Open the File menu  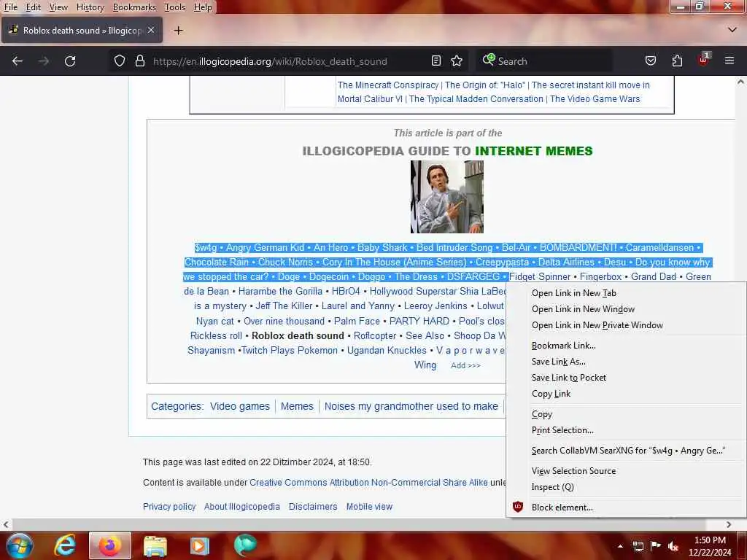(10, 7)
